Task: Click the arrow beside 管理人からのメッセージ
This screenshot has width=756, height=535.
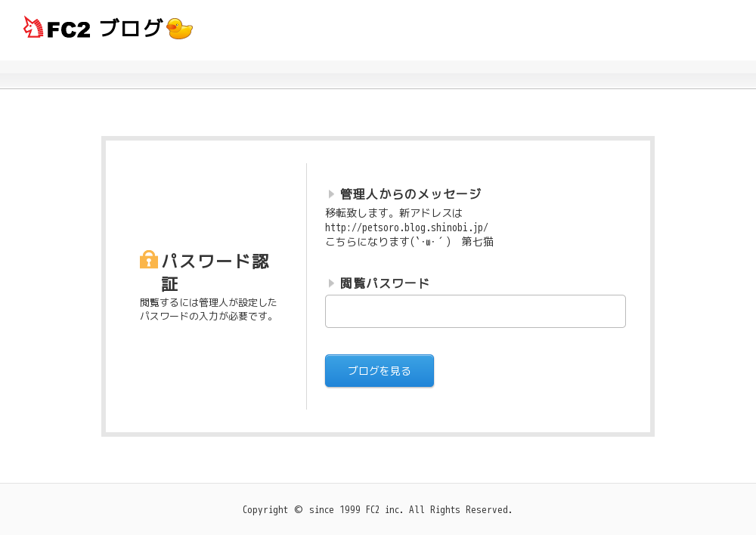Action: click(x=331, y=194)
